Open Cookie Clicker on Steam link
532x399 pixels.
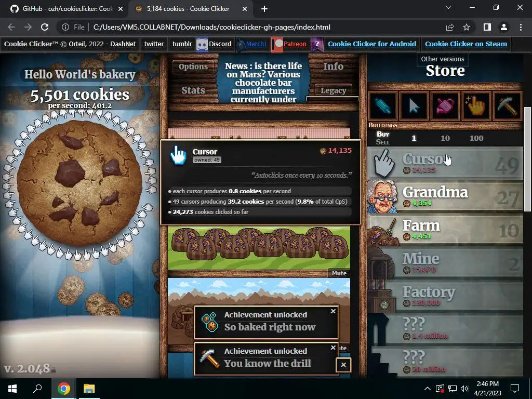466,44
